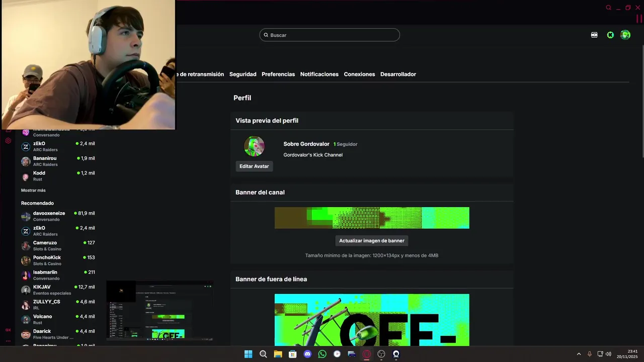Click the ZULLYY_CS channel avatar

(x=26, y=305)
